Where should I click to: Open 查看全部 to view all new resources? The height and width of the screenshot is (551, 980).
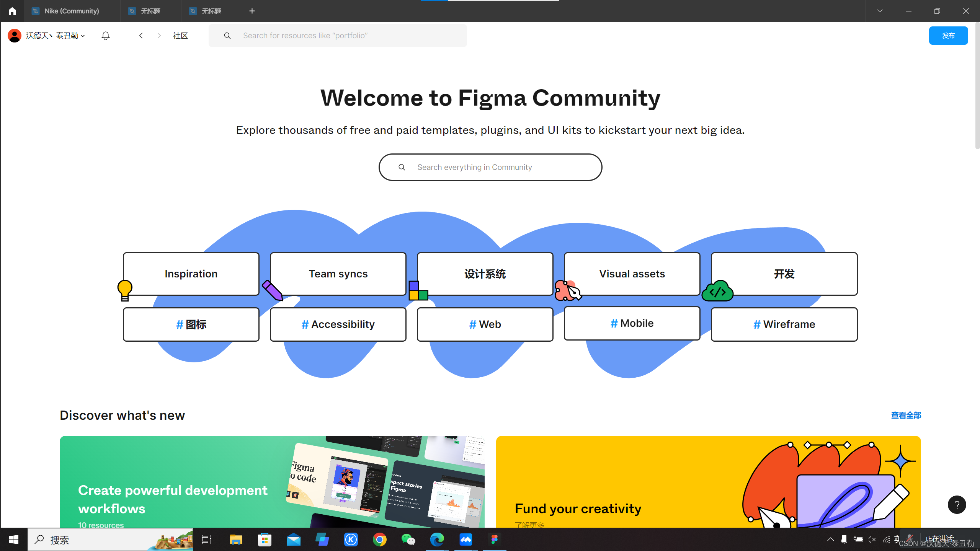click(x=906, y=415)
